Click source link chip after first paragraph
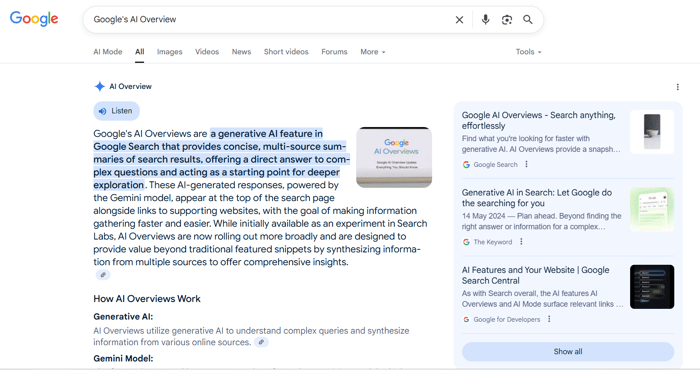Image resolution: width=700 pixels, height=370 pixels. 103,275
